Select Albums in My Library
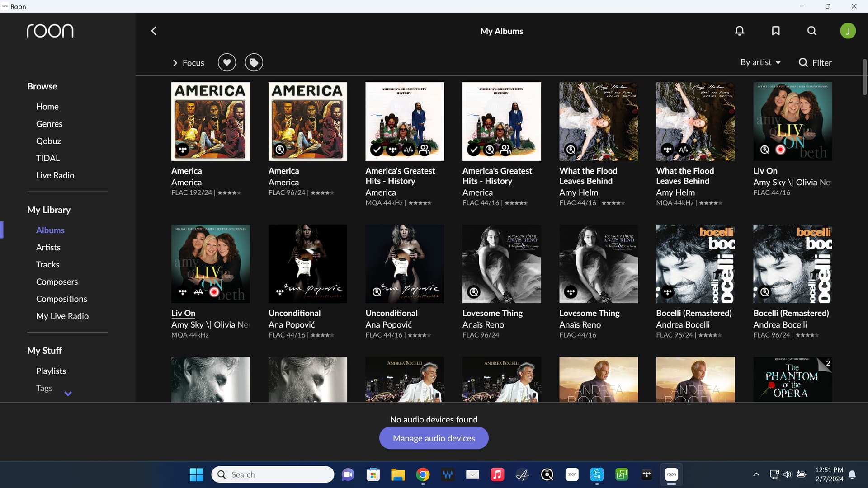The image size is (868, 488). [50, 230]
